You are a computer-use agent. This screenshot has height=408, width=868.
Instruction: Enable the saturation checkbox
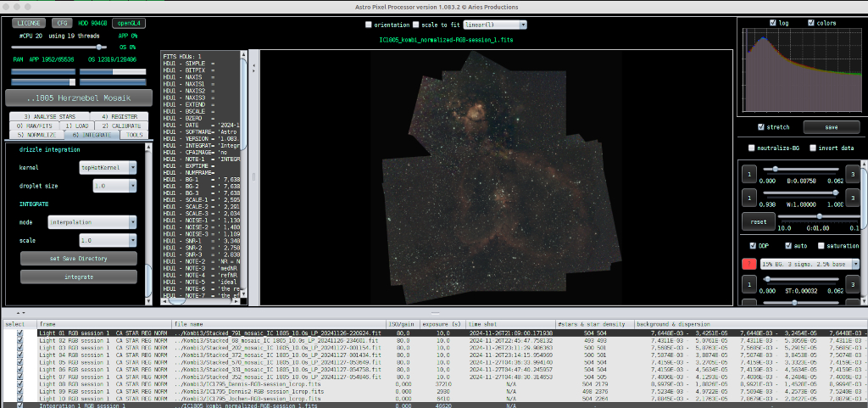click(822, 246)
